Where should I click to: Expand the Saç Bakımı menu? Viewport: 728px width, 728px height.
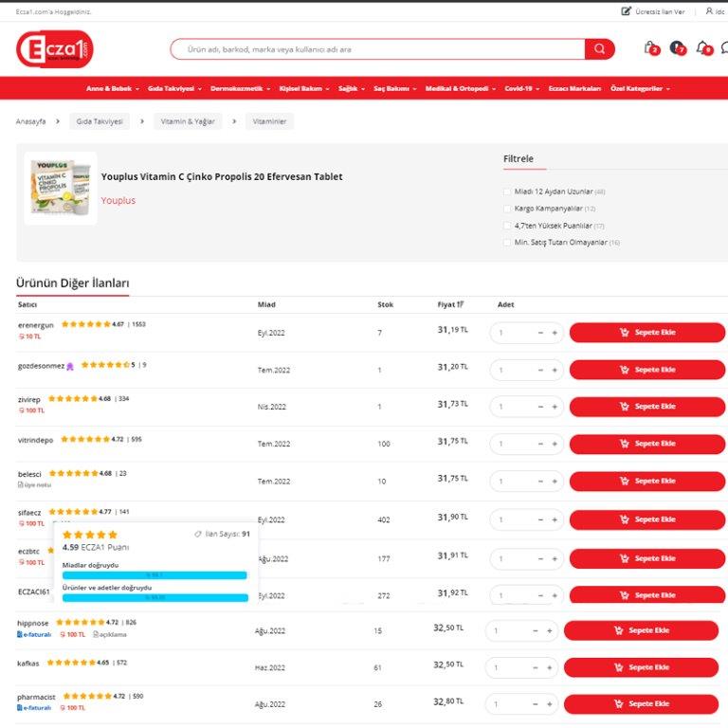click(395, 88)
